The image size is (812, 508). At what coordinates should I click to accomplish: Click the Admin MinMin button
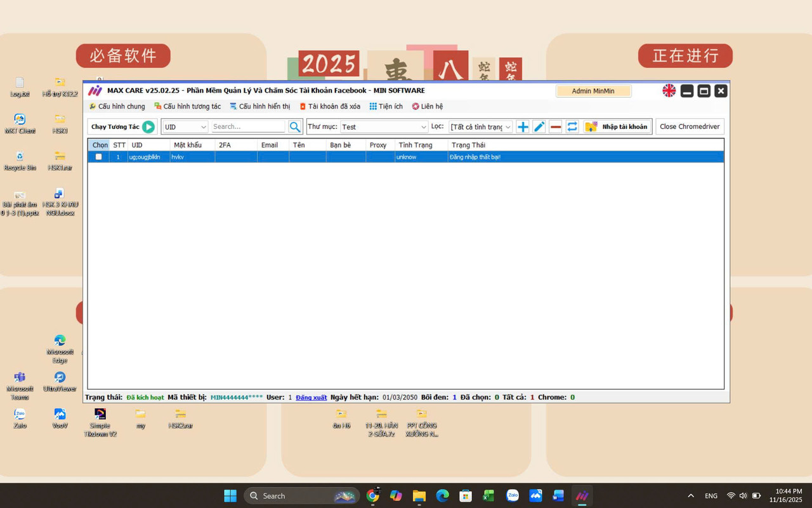pos(593,91)
